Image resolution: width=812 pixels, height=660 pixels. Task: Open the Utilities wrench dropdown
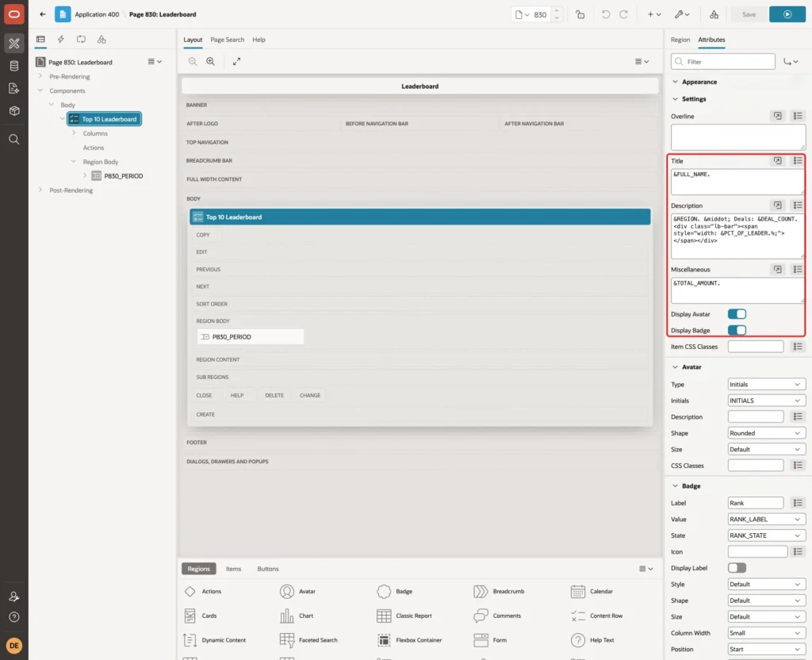(682, 14)
